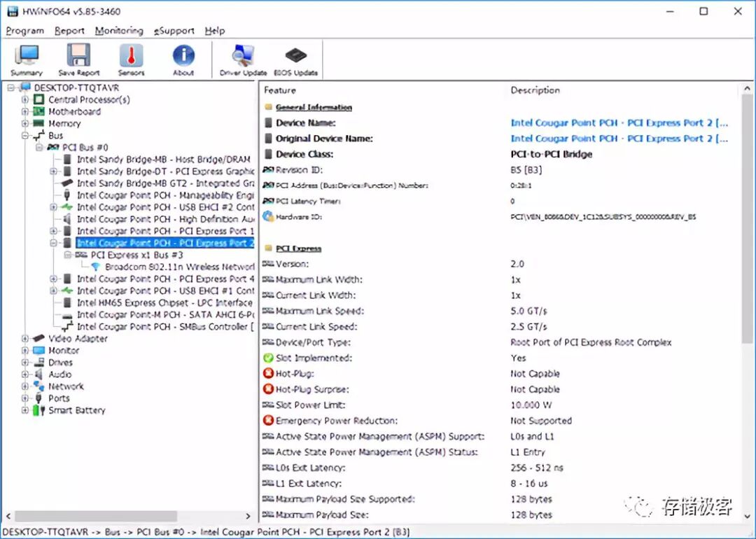Screen dimensions: 756x539
Task: Click details pane vertical scrollbar thumb
Action: coord(747,218)
